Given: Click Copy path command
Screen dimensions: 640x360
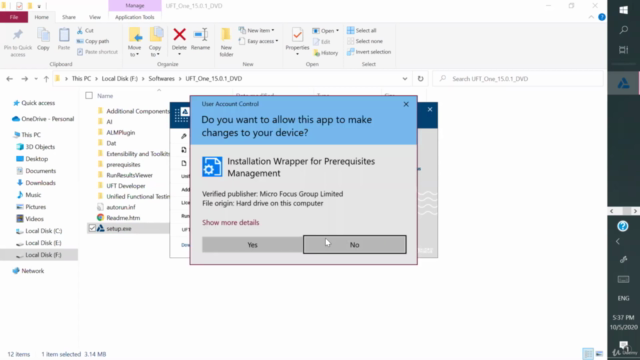Looking at the screenshot, I should pos(93,41).
